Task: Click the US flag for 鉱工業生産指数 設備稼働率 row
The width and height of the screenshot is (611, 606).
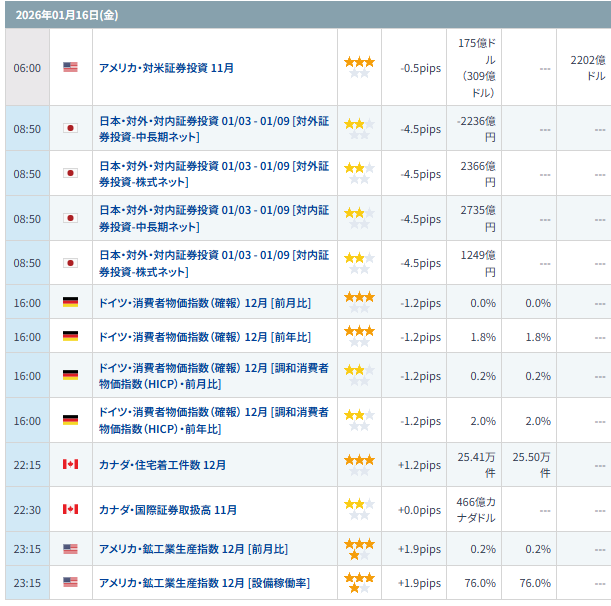Action: pos(70,582)
